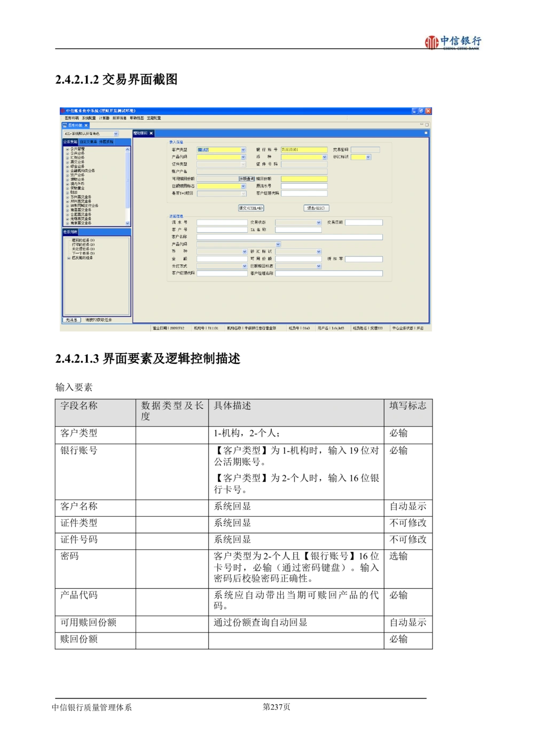This screenshot has height=756, width=534.
Task: Click the app icon in the title bar
Action: 62,111
